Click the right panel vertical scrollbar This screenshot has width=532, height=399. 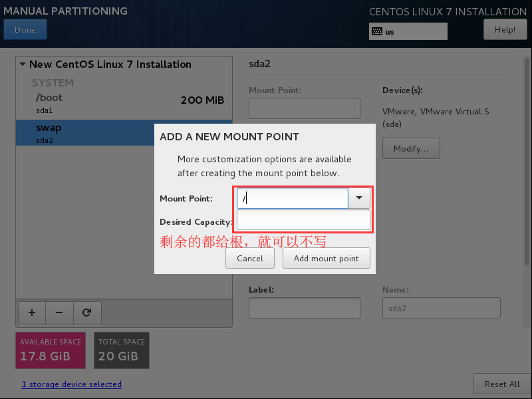click(x=527, y=161)
